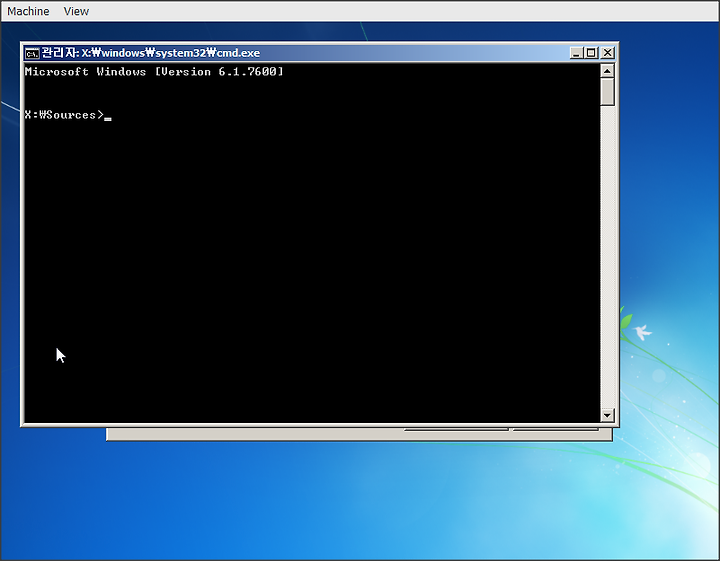The width and height of the screenshot is (720, 561).
Task: Click the Microsoft Windows version text line
Action: (154, 72)
